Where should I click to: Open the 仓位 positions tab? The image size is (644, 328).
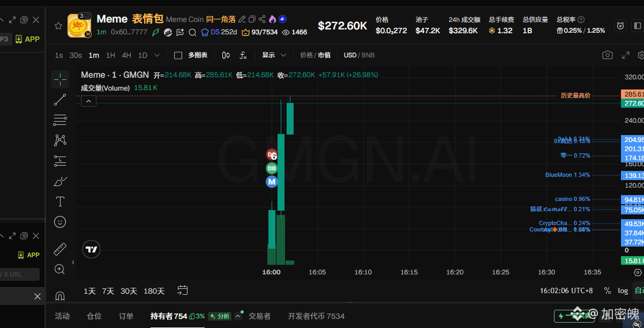tap(94, 316)
